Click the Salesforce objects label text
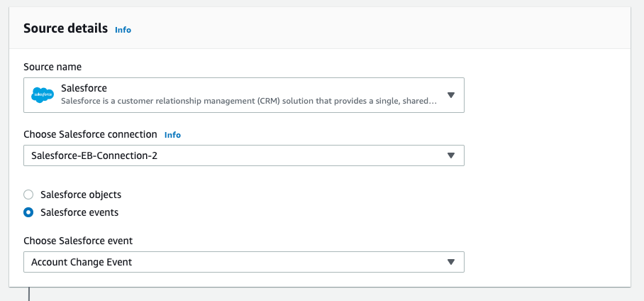Screen dimensions: 644x301 pos(81,195)
